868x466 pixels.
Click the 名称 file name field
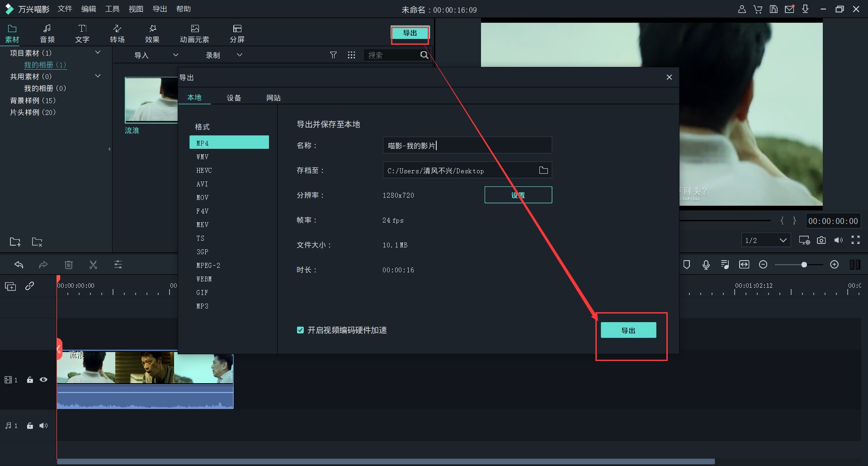[467, 145]
